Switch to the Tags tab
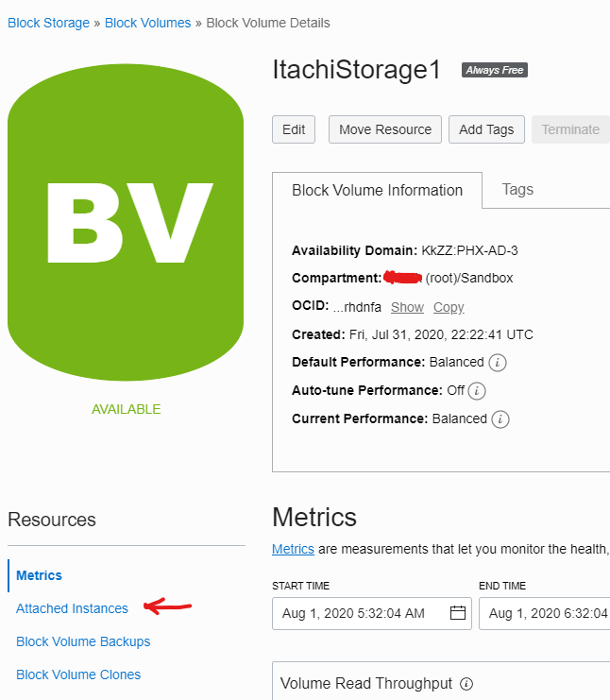 517,189
